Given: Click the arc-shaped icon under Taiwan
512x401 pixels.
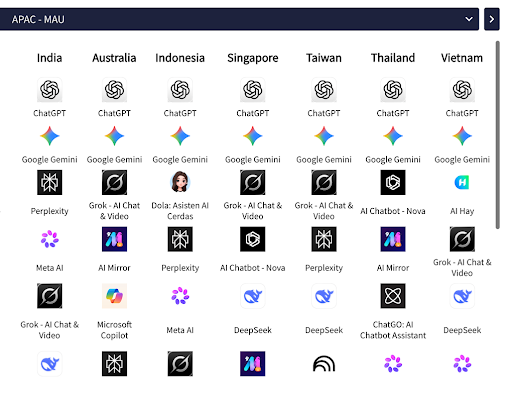Looking at the screenshot, I should coord(324,364).
